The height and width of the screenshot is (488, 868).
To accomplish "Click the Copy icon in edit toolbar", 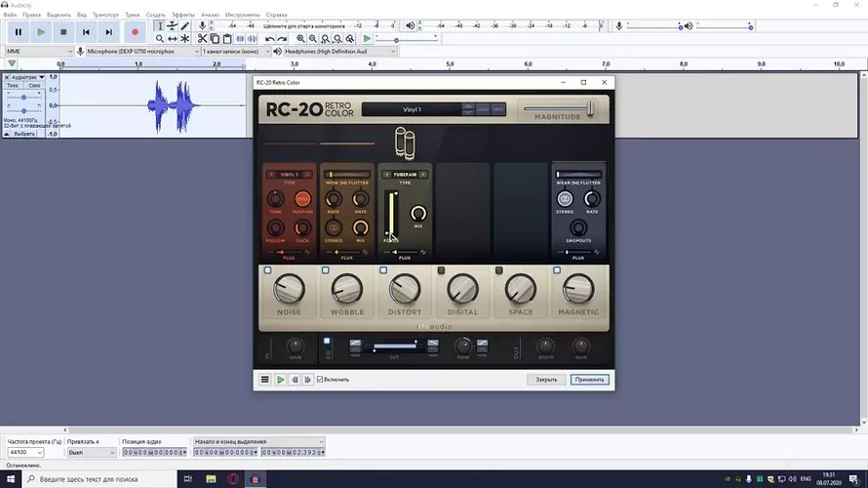I will [x=215, y=39].
